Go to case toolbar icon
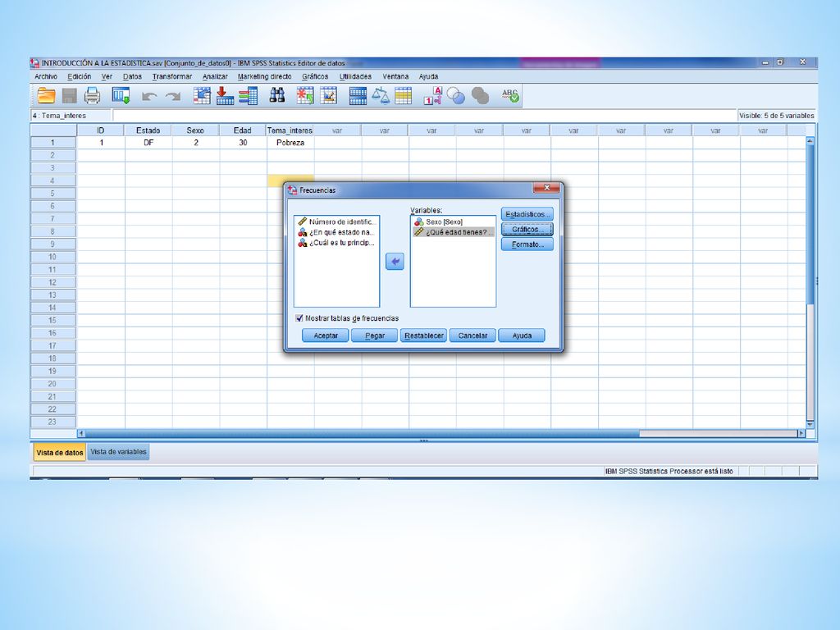The width and height of the screenshot is (840, 630). pyautogui.click(x=202, y=96)
